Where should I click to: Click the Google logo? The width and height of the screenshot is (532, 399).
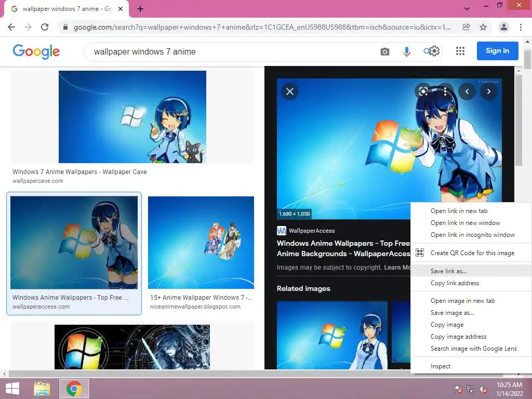click(x=36, y=51)
